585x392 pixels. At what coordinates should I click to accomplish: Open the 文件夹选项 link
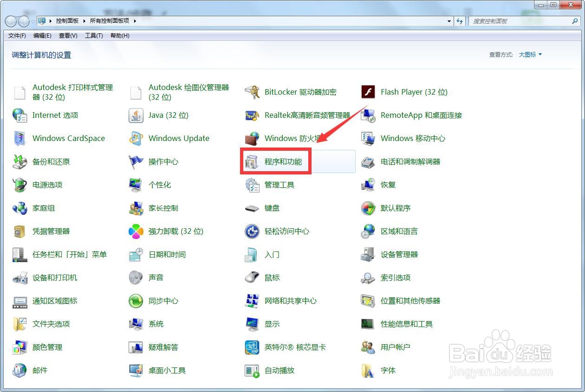[51, 324]
